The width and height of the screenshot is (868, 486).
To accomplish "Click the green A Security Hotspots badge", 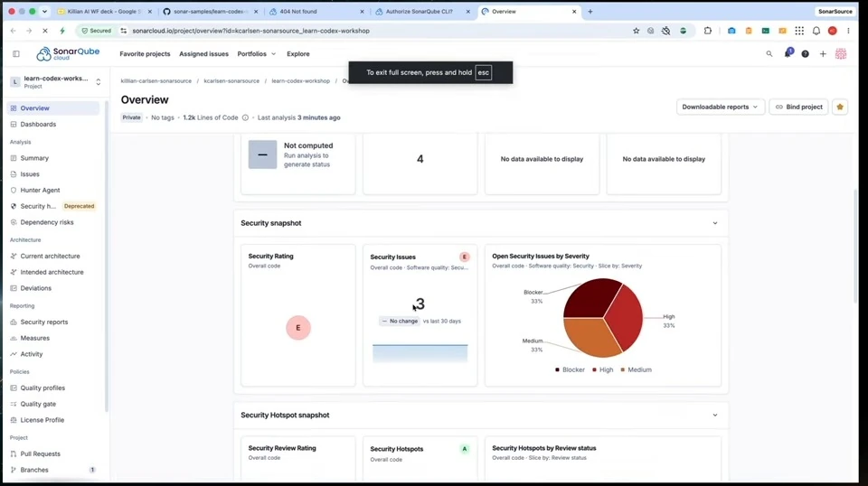I will (465, 449).
